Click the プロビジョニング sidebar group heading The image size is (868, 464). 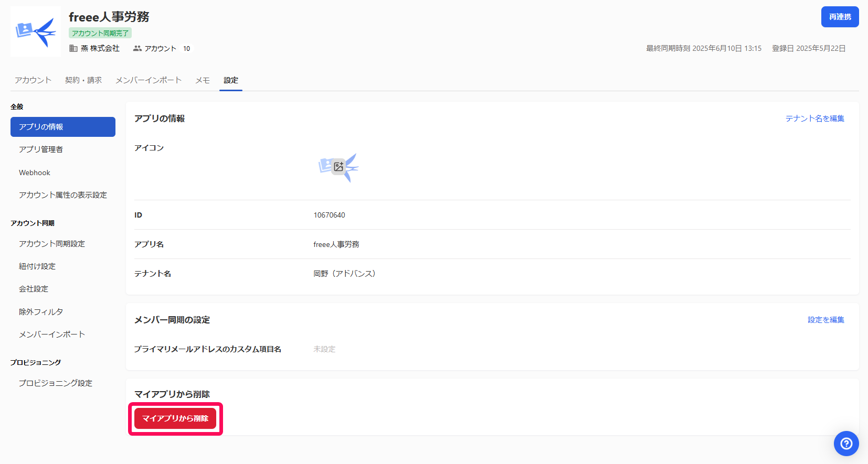click(36, 362)
